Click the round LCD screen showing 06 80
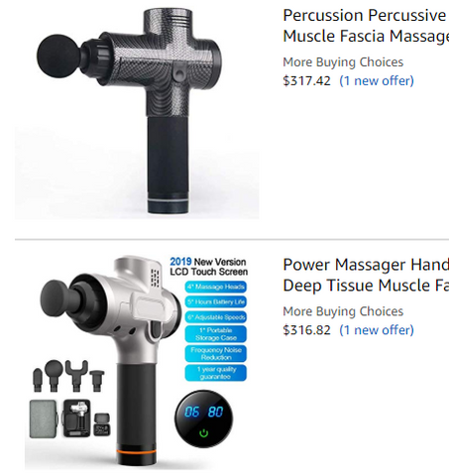 203,418
